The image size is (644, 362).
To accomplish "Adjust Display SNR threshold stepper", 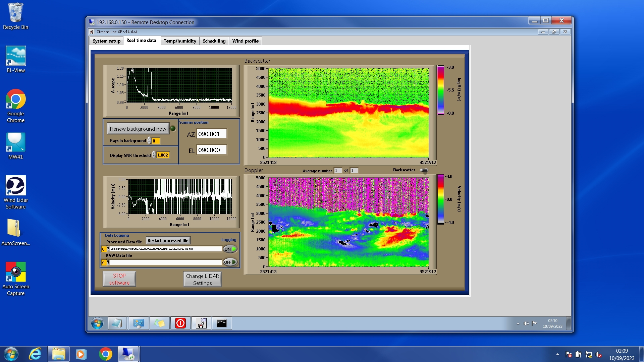I will click(154, 155).
